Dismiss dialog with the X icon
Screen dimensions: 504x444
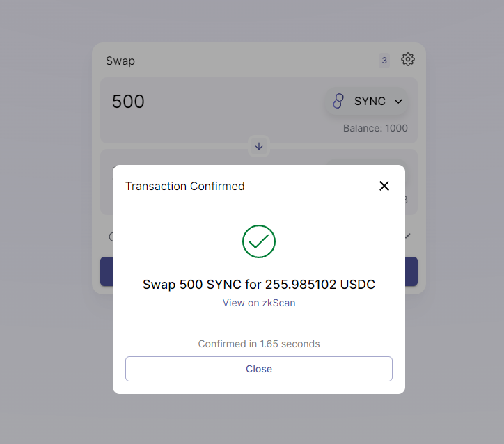(x=384, y=186)
